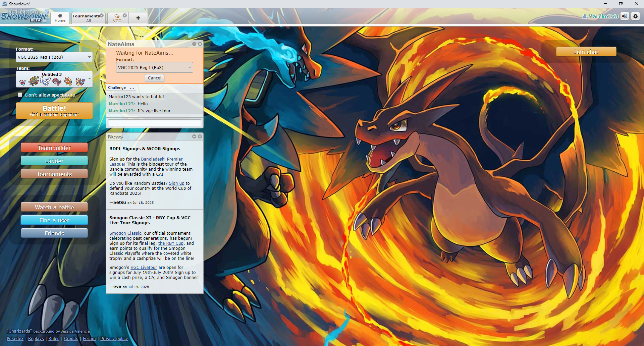This screenshot has width=644, height=346.
Task: Click Marcko123 username beside Hello message
Action: click(x=122, y=104)
